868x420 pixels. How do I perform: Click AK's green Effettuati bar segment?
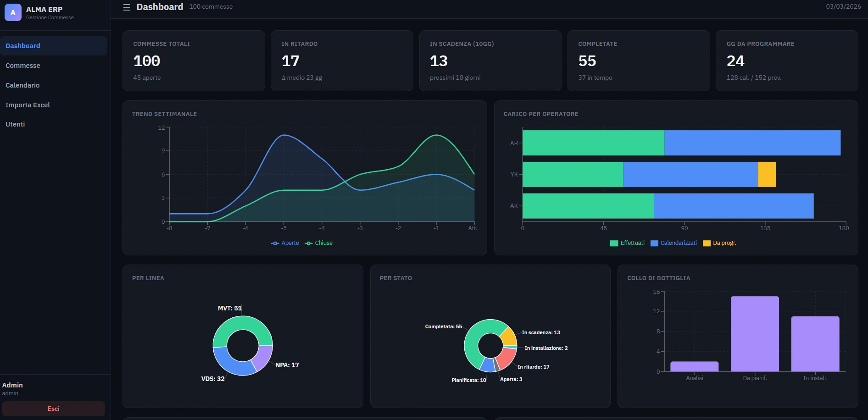pos(588,206)
